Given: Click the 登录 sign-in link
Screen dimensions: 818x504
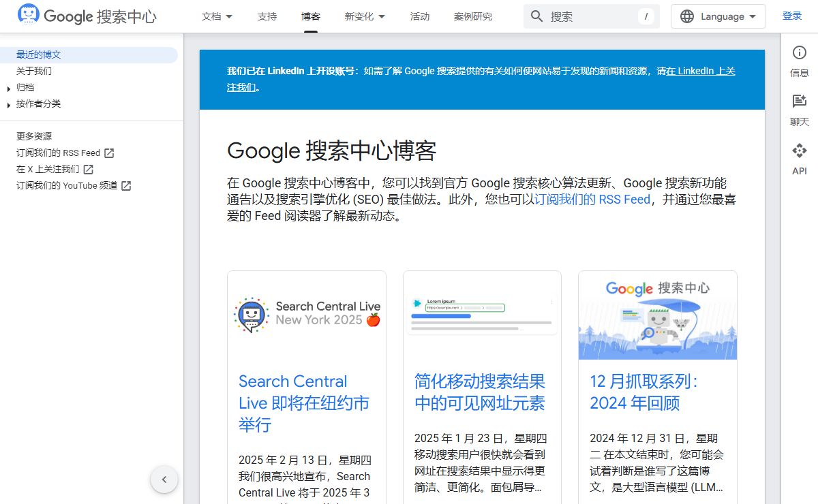Looking at the screenshot, I should (x=792, y=16).
